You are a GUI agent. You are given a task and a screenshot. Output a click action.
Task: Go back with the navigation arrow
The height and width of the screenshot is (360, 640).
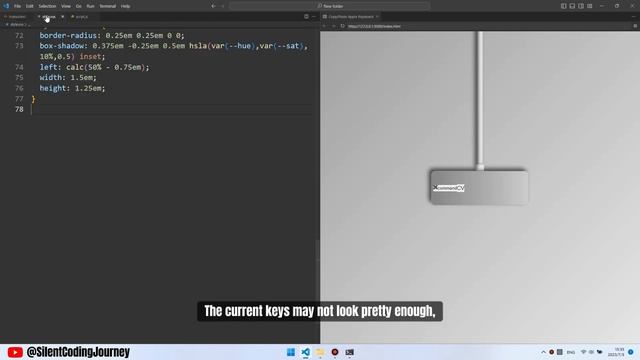[213, 6]
